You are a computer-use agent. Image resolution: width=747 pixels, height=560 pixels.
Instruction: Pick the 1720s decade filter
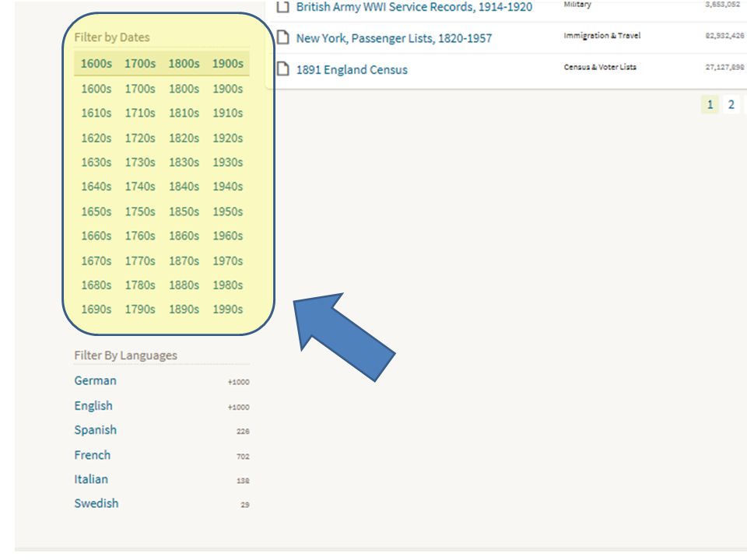140,138
